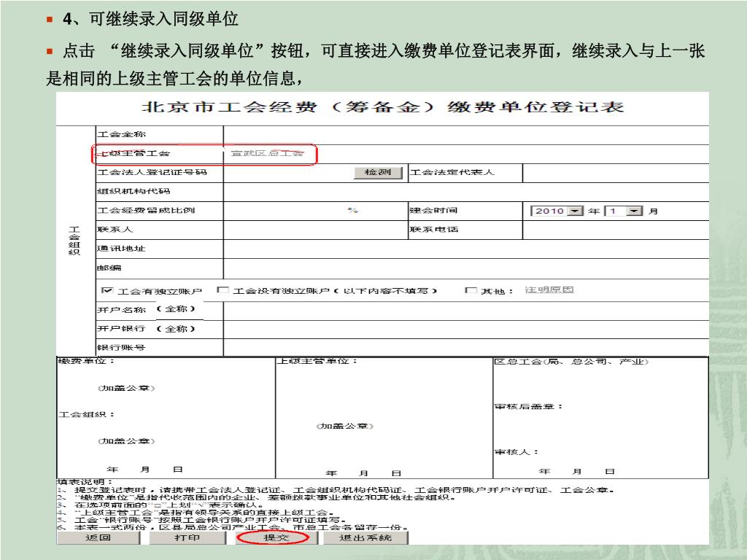
Task: Check 工会没有独立账户 checkbox
Action: click(x=222, y=290)
